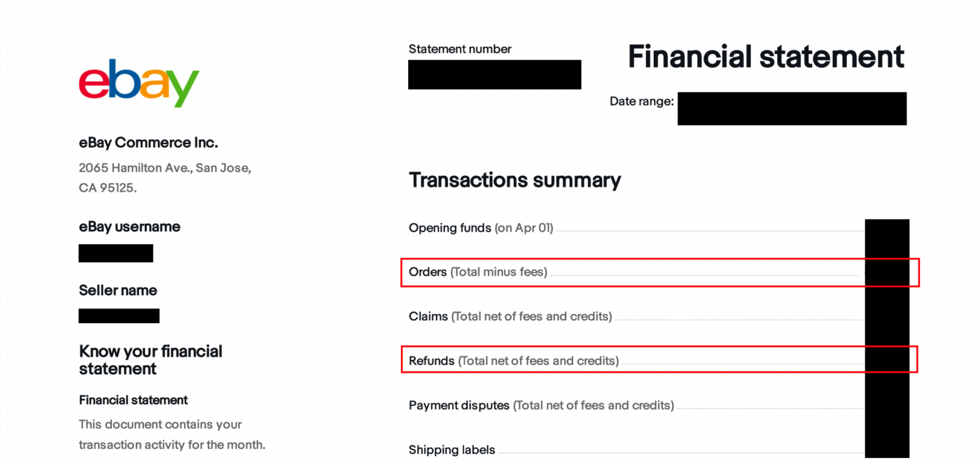Image resolution: width=980 pixels, height=463 pixels.
Task: Select the Claims row
Action: point(659,316)
